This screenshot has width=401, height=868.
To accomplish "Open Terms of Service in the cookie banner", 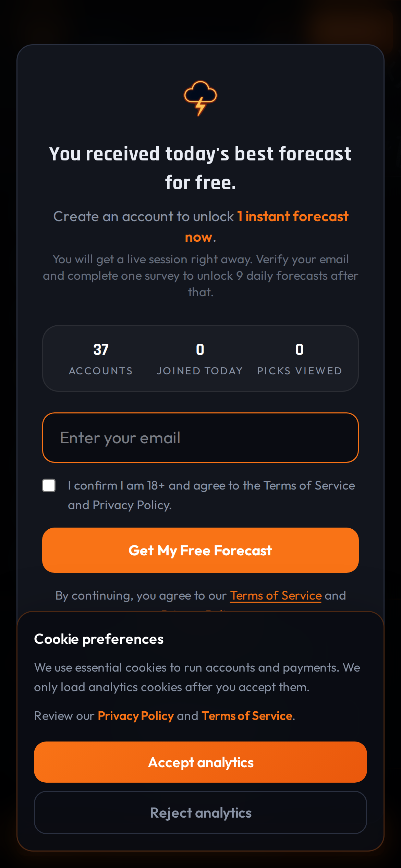I will (x=247, y=716).
